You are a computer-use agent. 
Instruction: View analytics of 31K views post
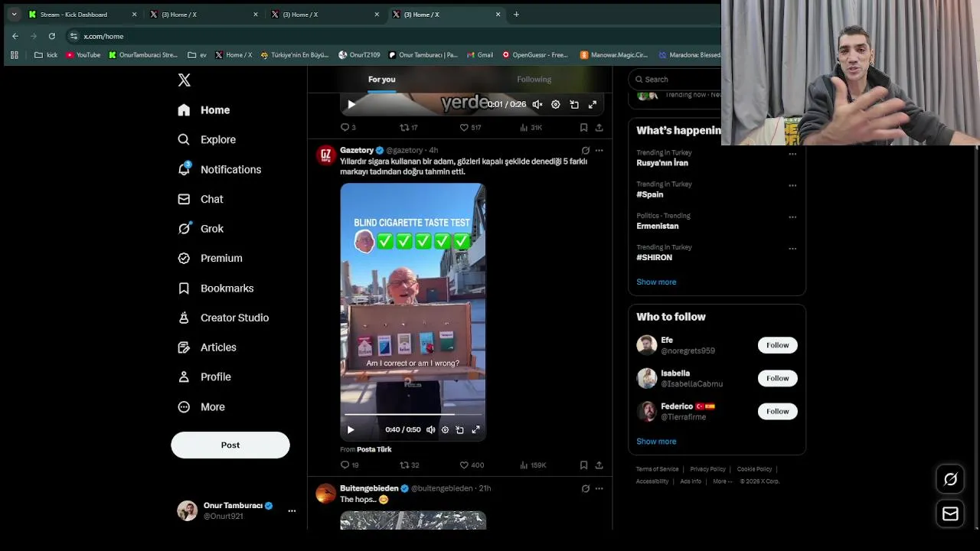pos(531,128)
